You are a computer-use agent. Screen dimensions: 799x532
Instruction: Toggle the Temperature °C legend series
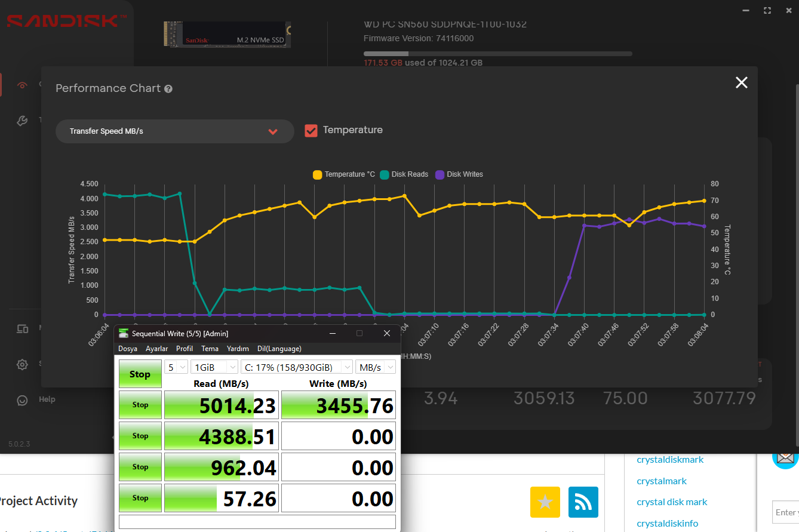click(x=344, y=174)
